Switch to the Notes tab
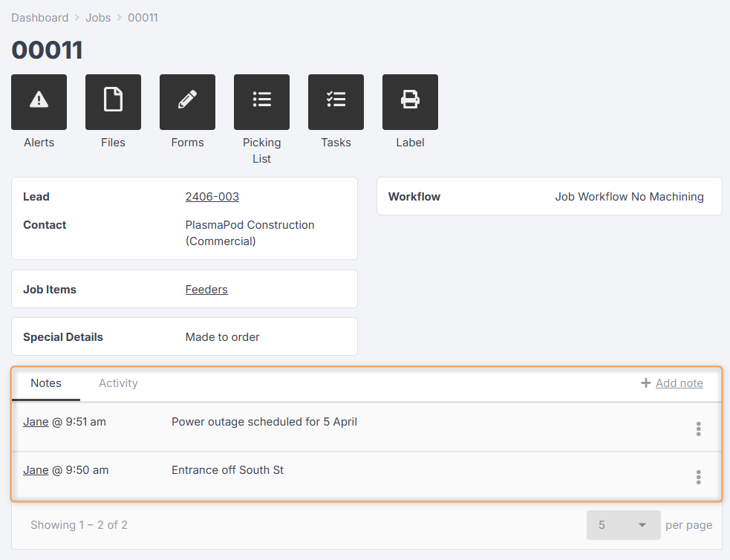730x560 pixels. coord(46,383)
